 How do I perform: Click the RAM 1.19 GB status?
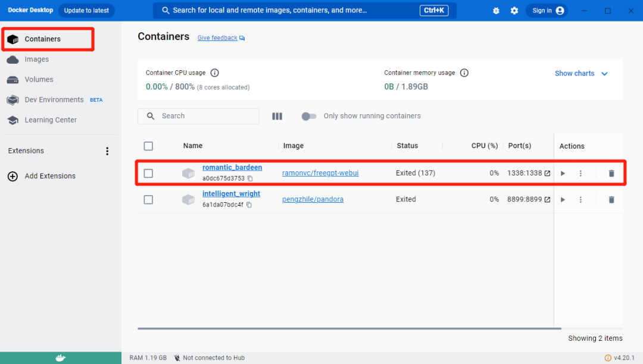click(148, 358)
